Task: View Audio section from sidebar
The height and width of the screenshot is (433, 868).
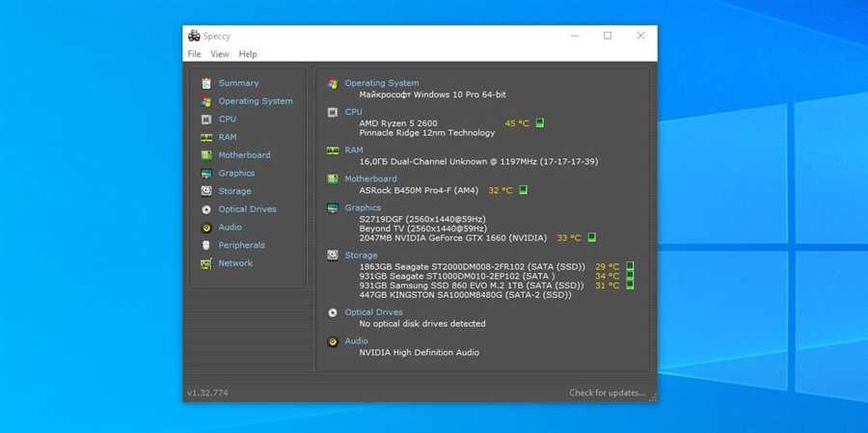Action: (231, 227)
